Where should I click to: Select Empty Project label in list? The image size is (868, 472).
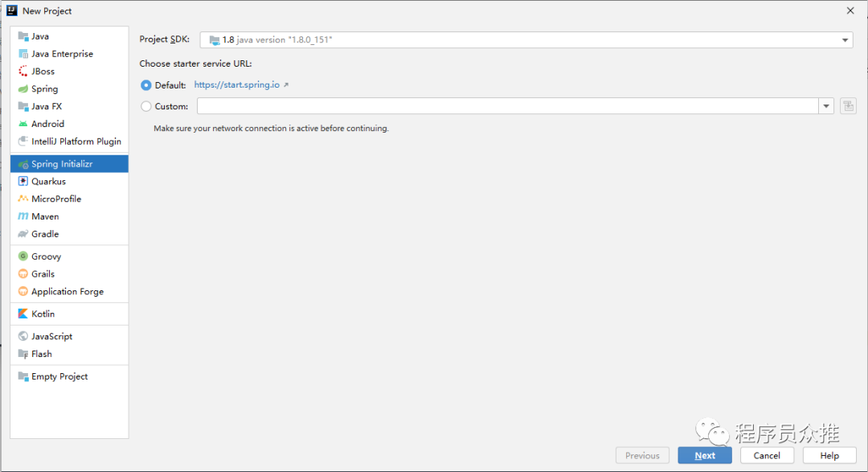coord(59,376)
